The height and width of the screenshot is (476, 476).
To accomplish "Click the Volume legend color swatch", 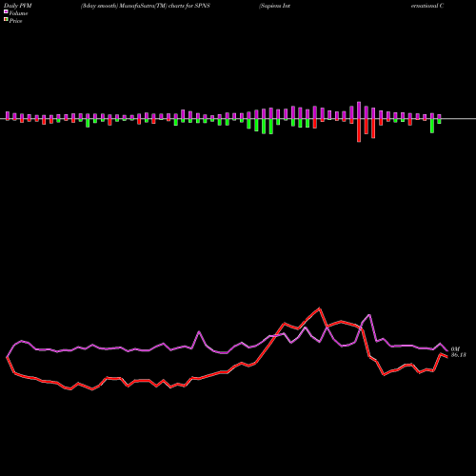I will (6, 11).
